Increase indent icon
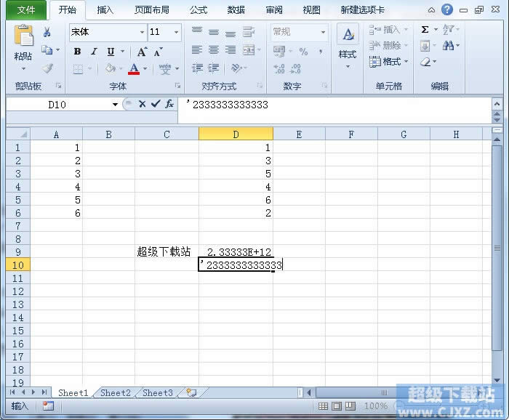 [x=213, y=68]
